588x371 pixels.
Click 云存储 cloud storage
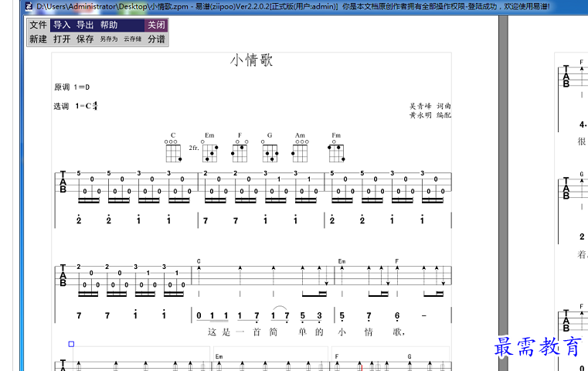pyautogui.click(x=132, y=39)
